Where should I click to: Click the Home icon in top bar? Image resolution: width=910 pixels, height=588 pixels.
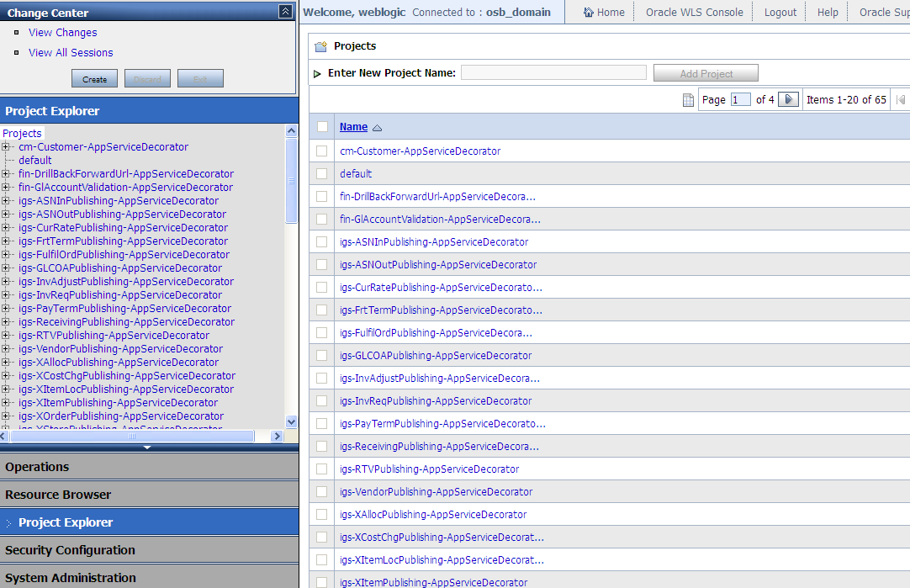point(589,12)
